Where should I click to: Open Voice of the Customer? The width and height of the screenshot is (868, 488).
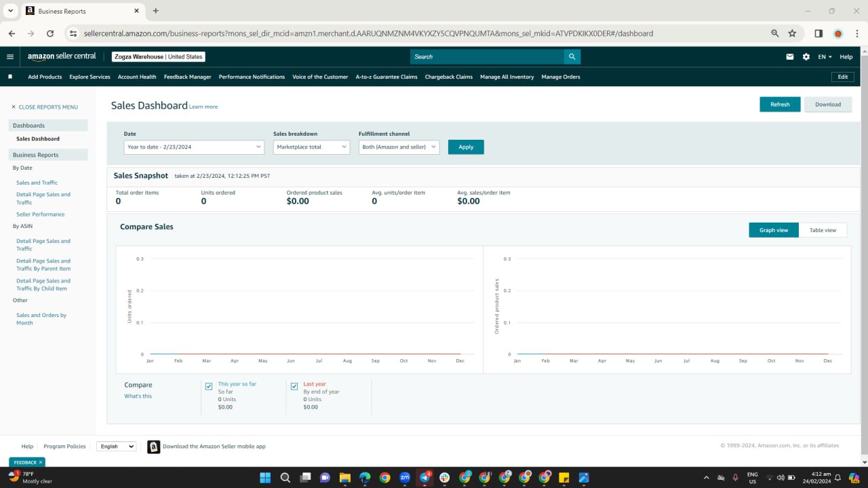point(320,77)
